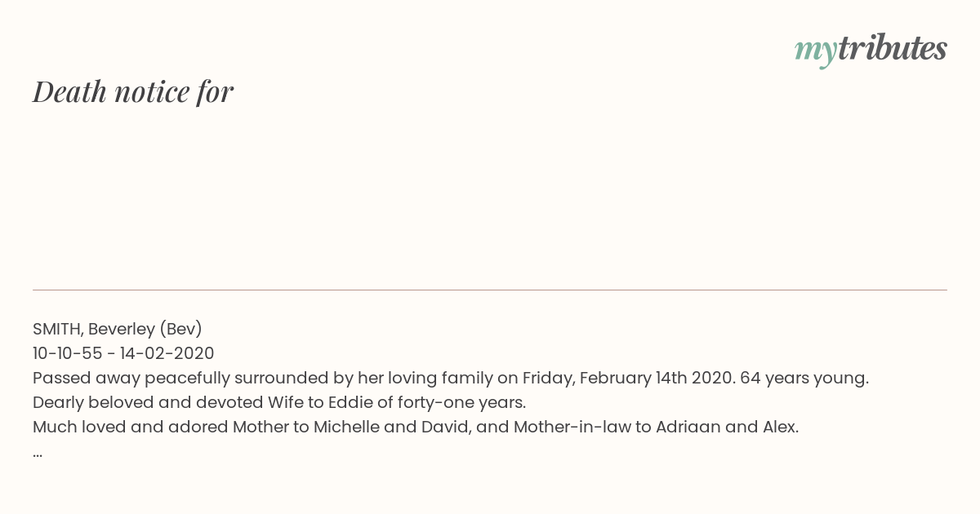The height and width of the screenshot is (514, 980).
Task: Click the death date "14-02-2020"
Action: point(166,353)
